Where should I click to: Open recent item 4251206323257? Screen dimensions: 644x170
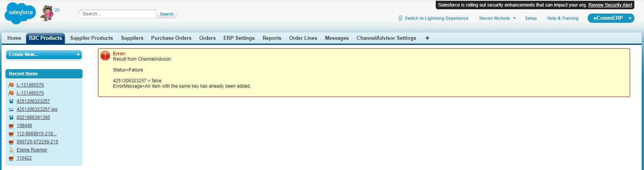33,101
